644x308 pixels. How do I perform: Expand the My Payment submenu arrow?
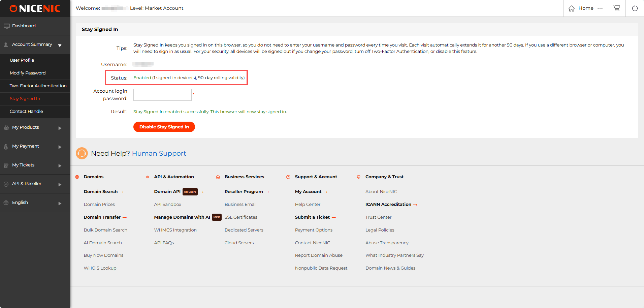pyautogui.click(x=60, y=147)
